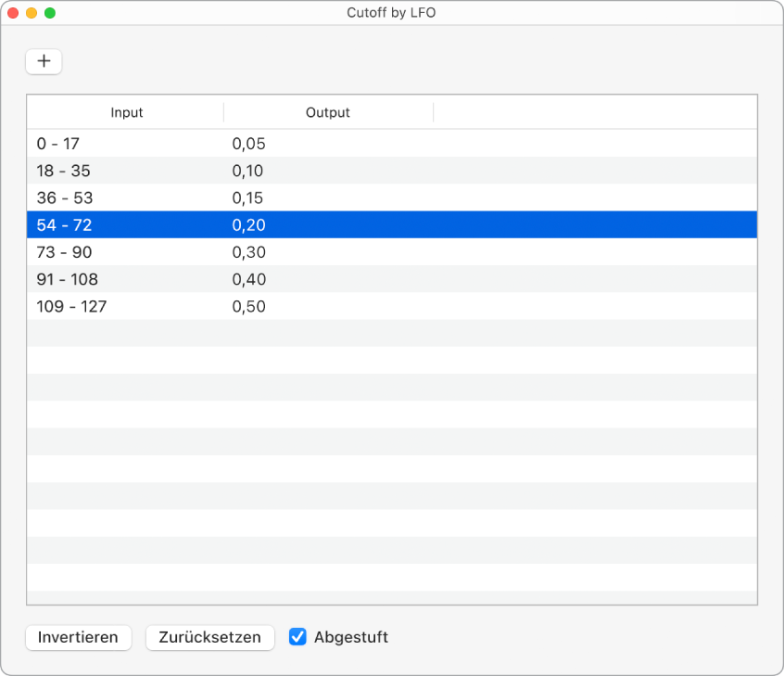Click the 0,50 output value
This screenshot has height=676, width=784.
tap(248, 306)
